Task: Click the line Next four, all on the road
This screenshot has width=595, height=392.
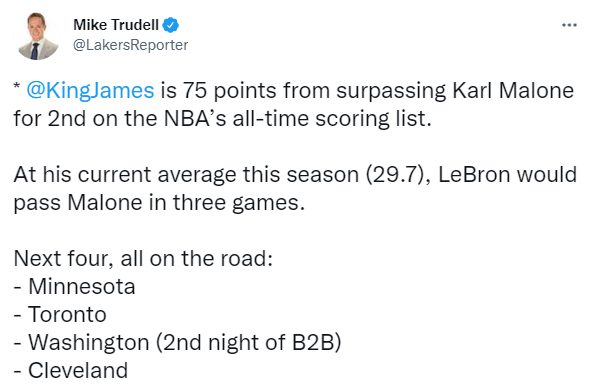Action: (x=143, y=258)
